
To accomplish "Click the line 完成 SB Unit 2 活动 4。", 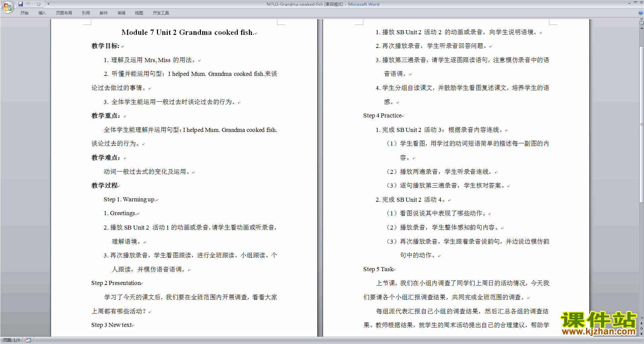I will pos(411,199).
